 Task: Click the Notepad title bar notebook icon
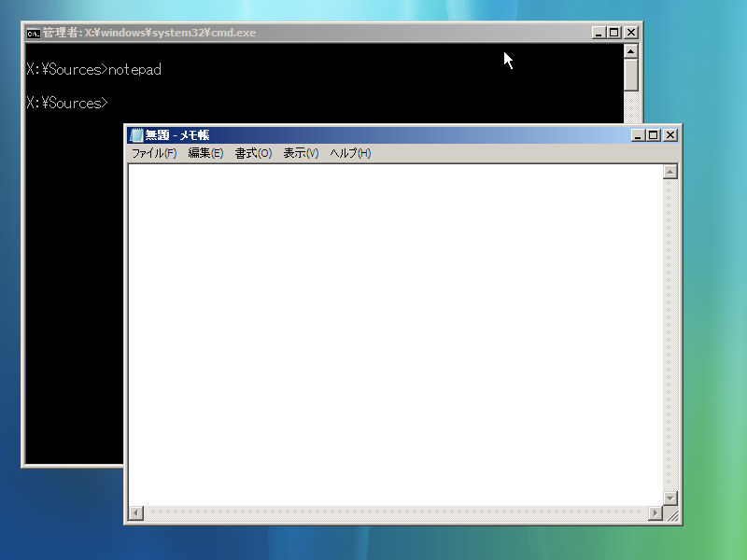(136, 135)
